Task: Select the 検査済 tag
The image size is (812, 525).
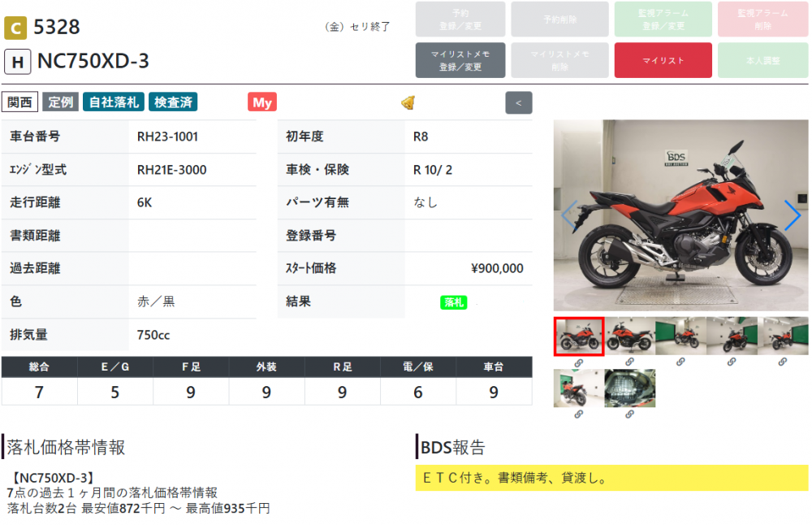Action: [x=173, y=102]
